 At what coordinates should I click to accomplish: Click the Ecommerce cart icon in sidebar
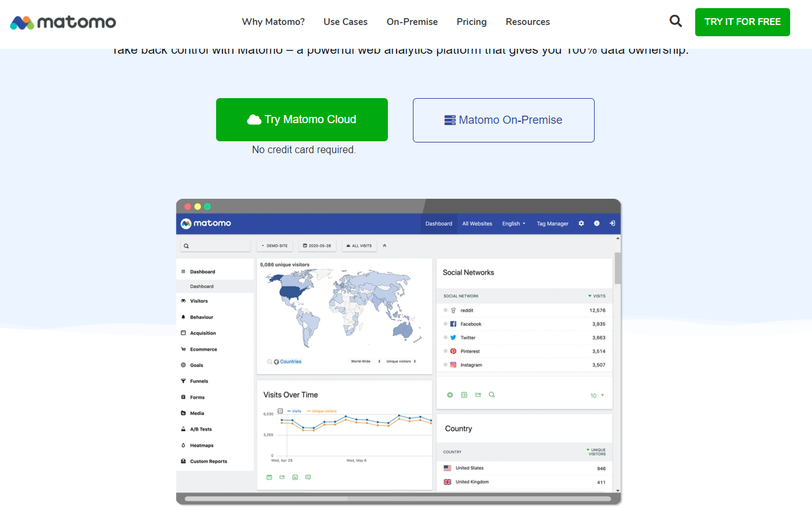tap(183, 349)
